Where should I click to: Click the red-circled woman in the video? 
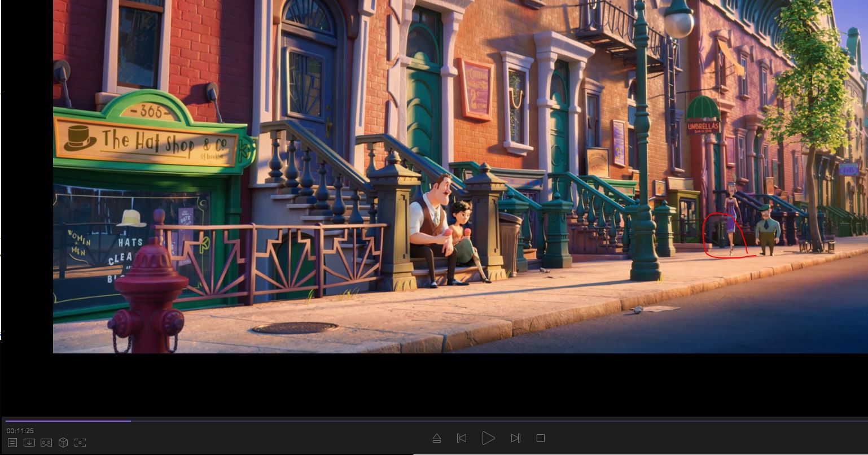(x=731, y=220)
